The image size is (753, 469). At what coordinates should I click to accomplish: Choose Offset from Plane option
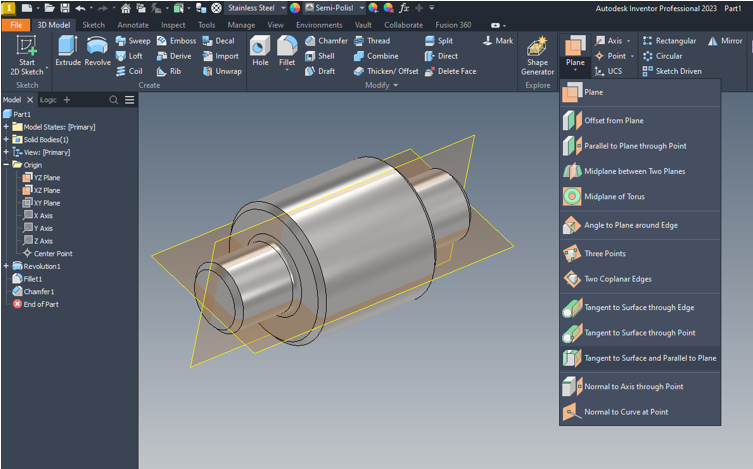640,120
